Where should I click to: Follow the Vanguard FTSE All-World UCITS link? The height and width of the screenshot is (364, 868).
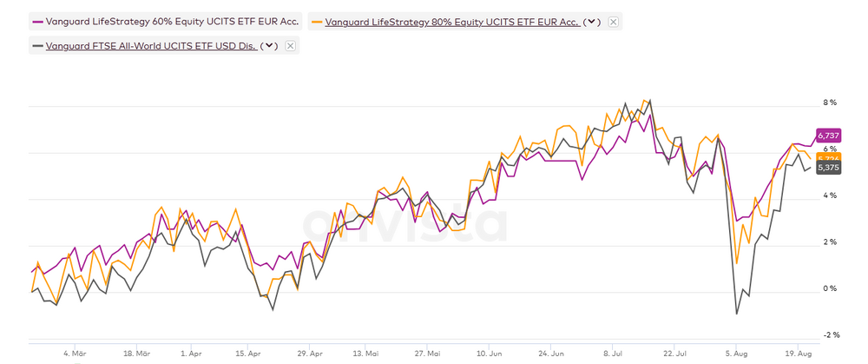[x=151, y=46]
